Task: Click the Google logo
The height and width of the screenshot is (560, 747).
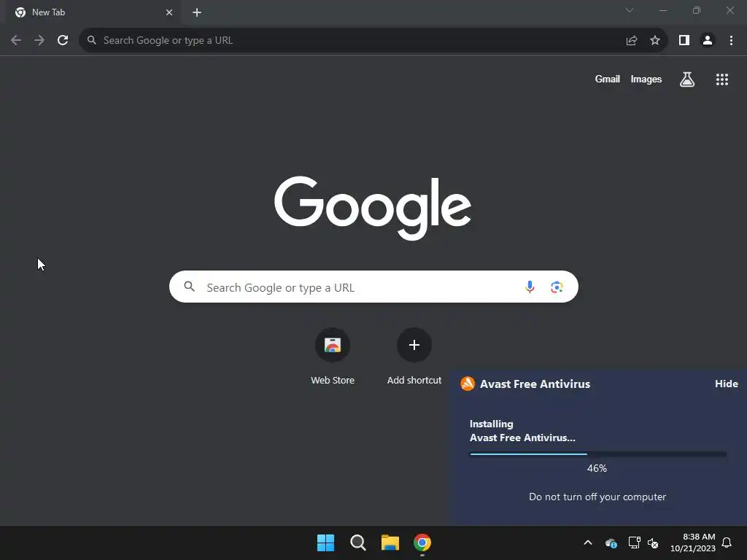Action: (x=373, y=208)
